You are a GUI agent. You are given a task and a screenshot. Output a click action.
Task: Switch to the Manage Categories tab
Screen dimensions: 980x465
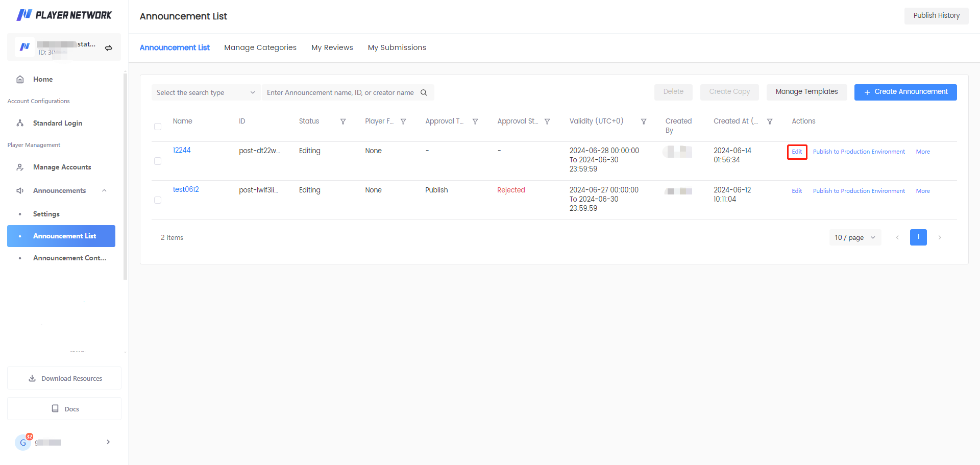click(x=260, y=47)
